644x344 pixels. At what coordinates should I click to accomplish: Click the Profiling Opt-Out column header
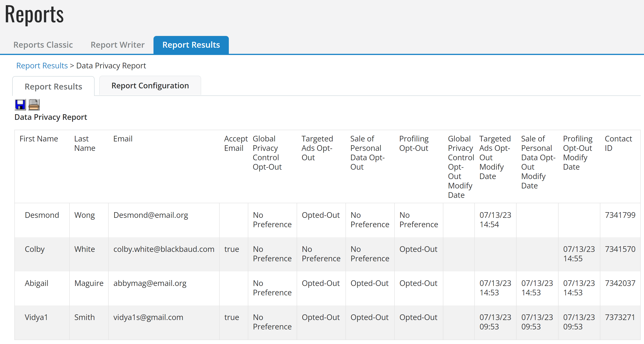click(x=414, y=143)
